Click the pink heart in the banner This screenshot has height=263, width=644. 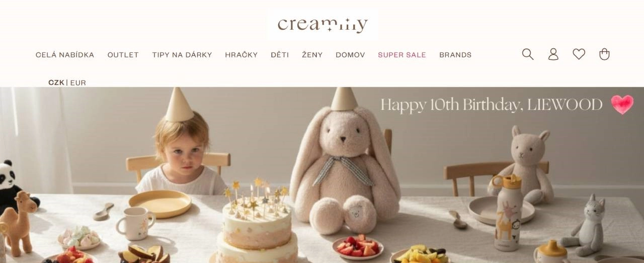[x=622, y=105]
